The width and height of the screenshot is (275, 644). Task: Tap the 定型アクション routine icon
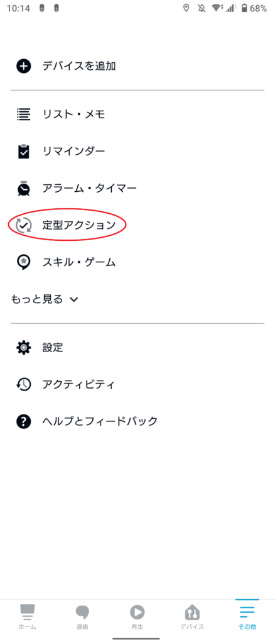pos(24,225)
